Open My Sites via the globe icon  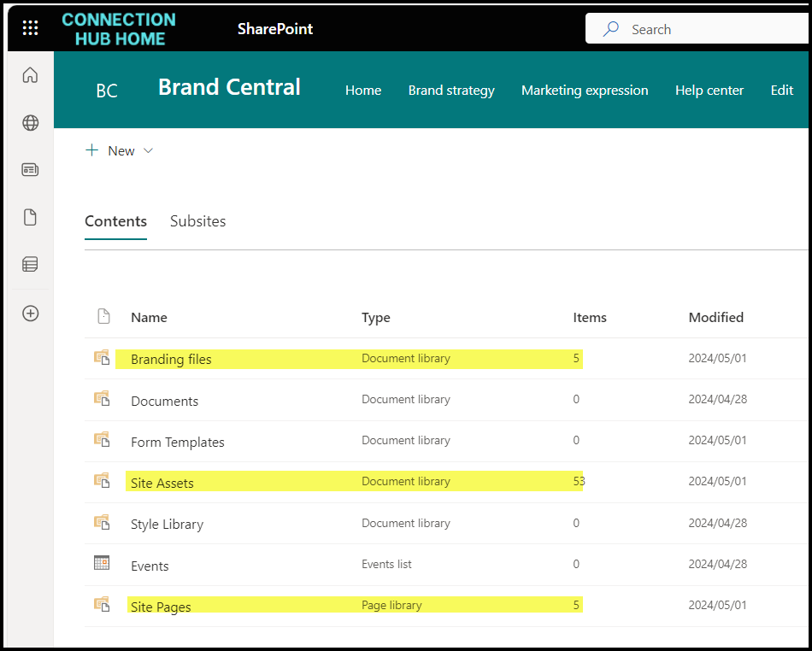30,122
